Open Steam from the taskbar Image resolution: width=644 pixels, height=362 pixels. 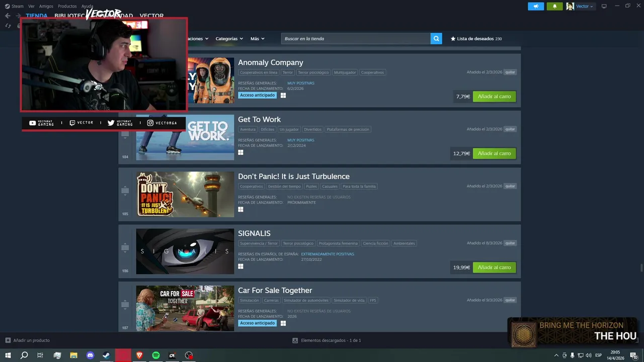[x=107, y=355]
